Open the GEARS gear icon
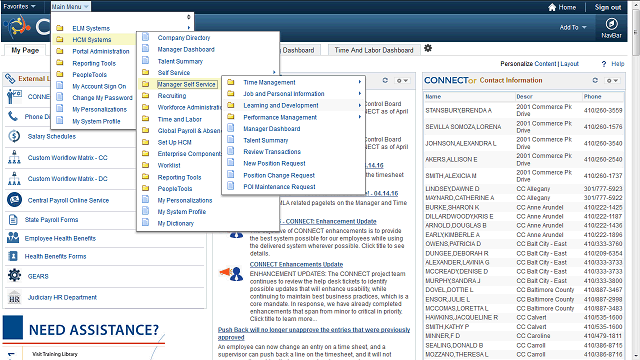Screen dimensions: 640x360 click(x=14, y=276)
